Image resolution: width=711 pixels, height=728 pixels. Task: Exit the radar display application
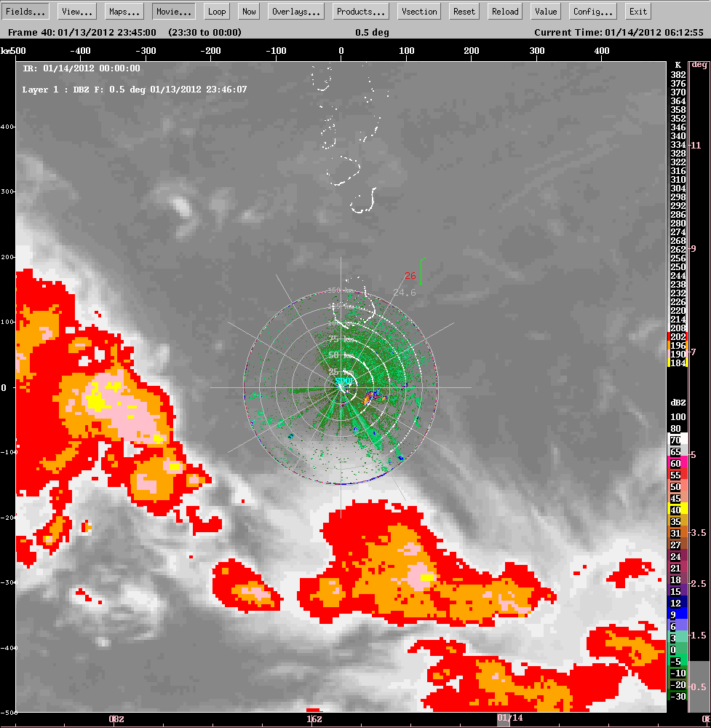(637, 11)
